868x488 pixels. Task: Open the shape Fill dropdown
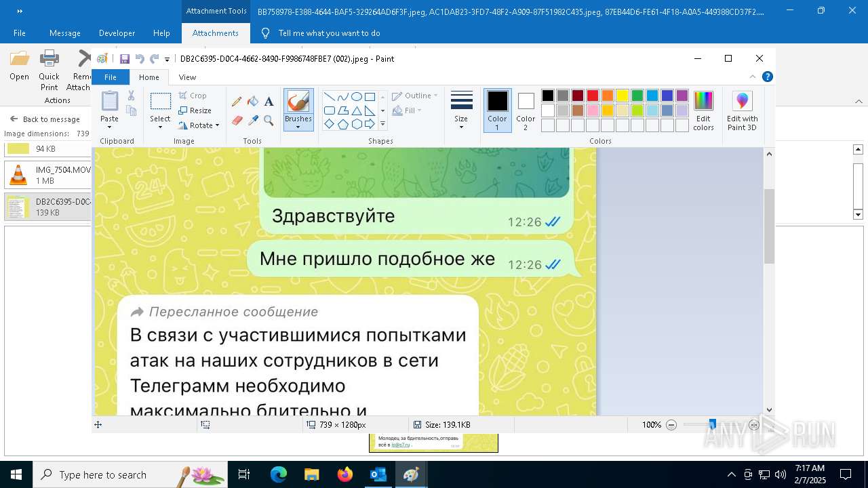tap(406, 110)
